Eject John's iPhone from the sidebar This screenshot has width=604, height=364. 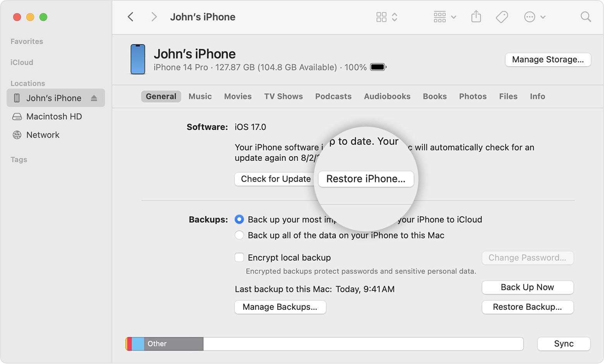(x=94, y=98)
